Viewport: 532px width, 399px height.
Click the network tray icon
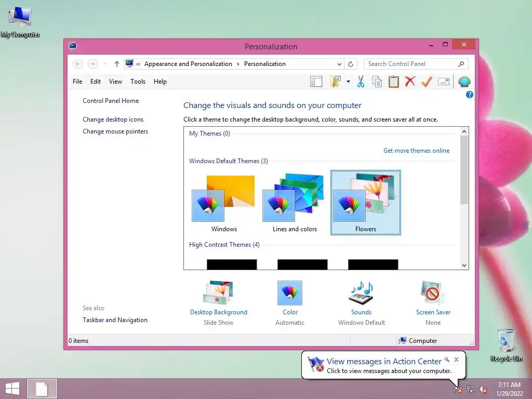[x=471, y=389]
